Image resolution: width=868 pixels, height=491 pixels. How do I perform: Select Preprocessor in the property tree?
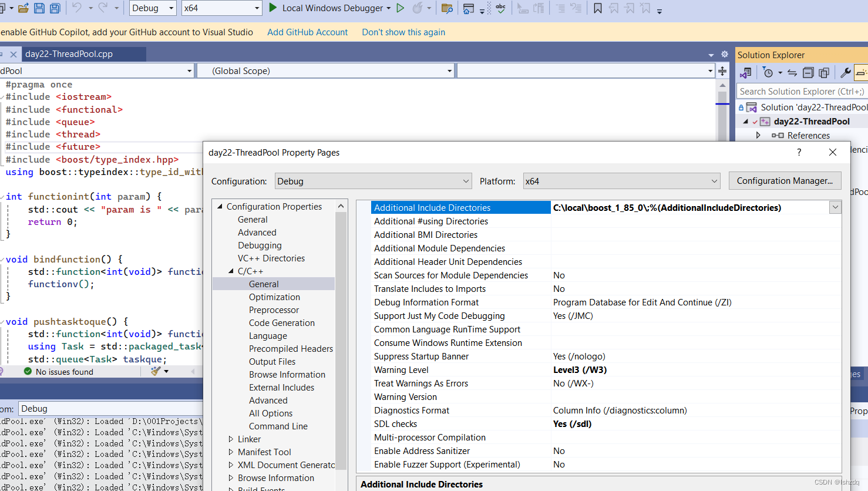point(274,310)
